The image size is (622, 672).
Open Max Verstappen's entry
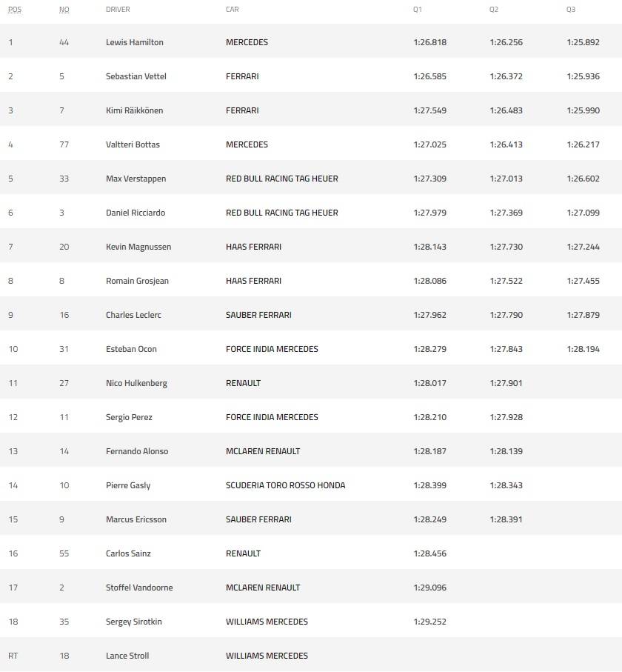coord(136,179)
